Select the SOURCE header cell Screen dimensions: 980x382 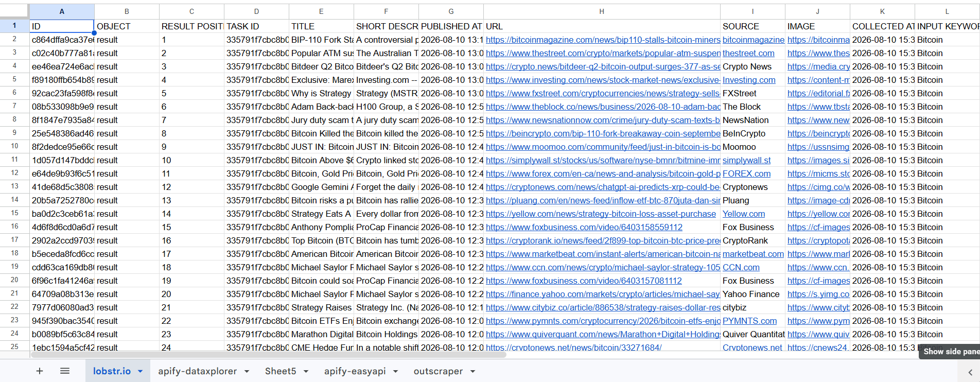point(752,26)
